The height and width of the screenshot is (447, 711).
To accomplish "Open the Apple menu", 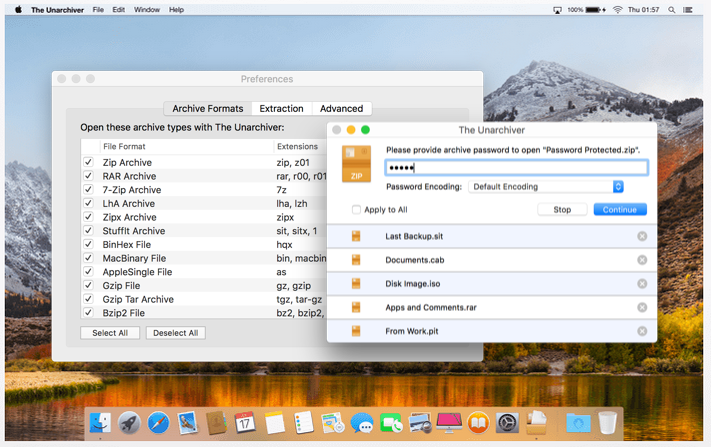I will (18, 9).
